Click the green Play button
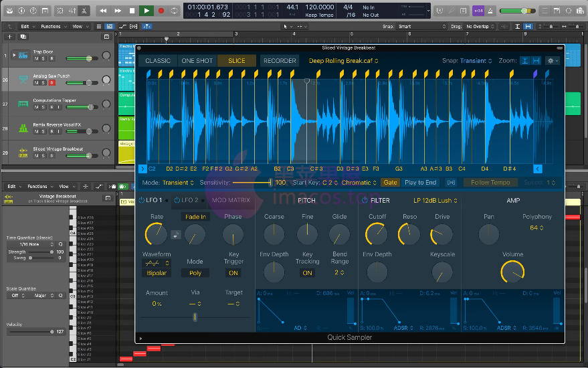 click(x=146, y=11)
